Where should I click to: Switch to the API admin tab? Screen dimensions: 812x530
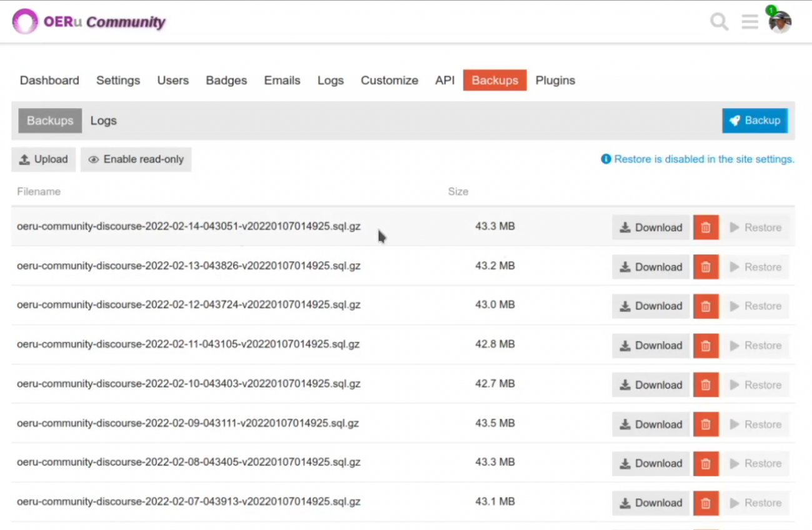coord(445,80)
